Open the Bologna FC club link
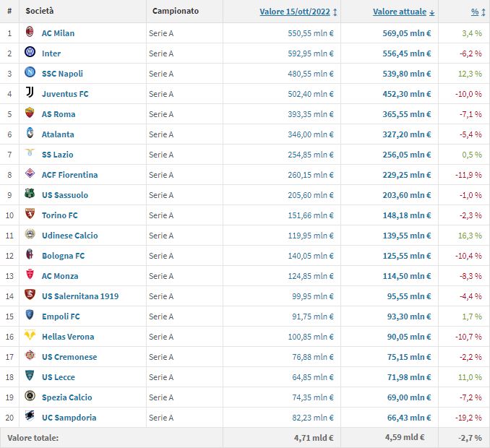The width and height of the screenshot is (490, 448). [63, 256]
